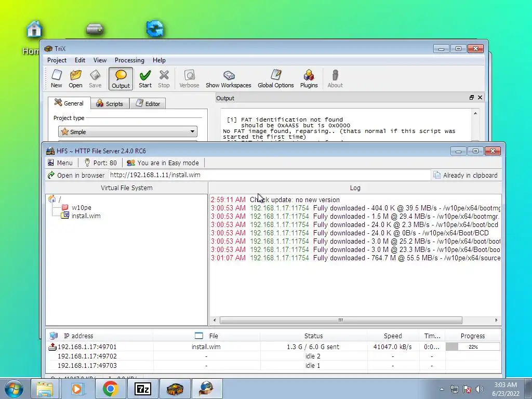The image size is (532, 399).
Task: Open a project with TriX Open icon
Action: [75, 79]
